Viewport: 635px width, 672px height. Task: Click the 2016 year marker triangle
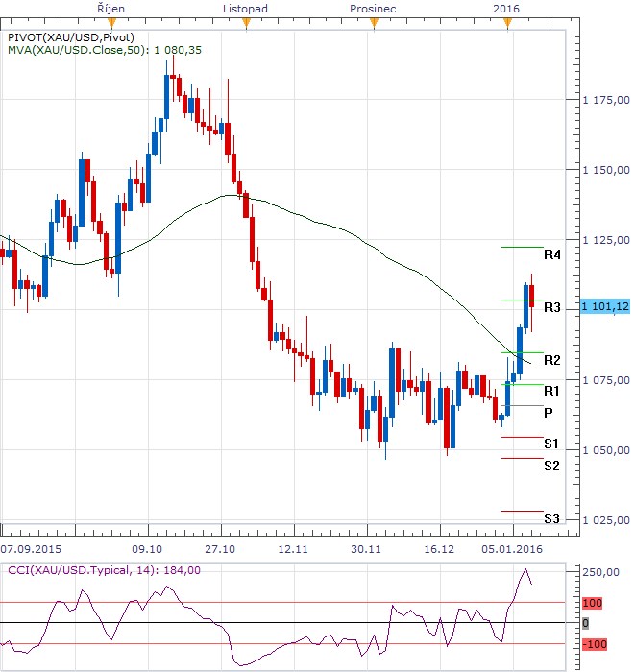[507, 23]
